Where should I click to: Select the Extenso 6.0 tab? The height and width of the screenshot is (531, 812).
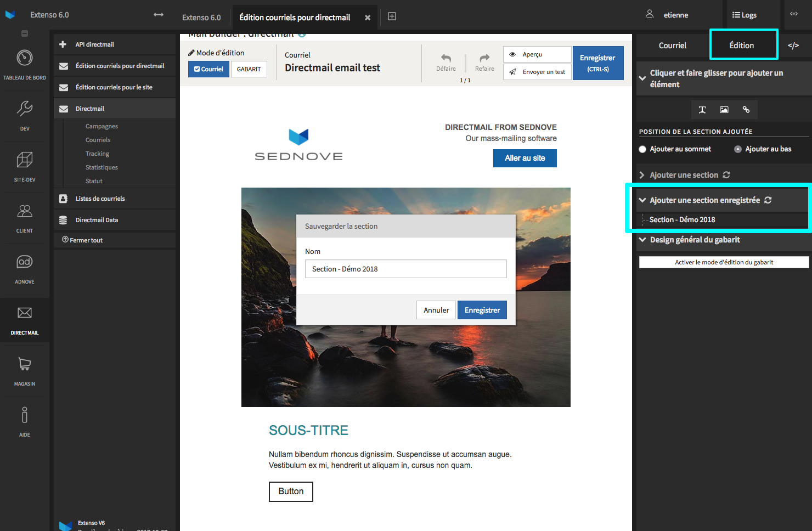[x=201, y=18]
